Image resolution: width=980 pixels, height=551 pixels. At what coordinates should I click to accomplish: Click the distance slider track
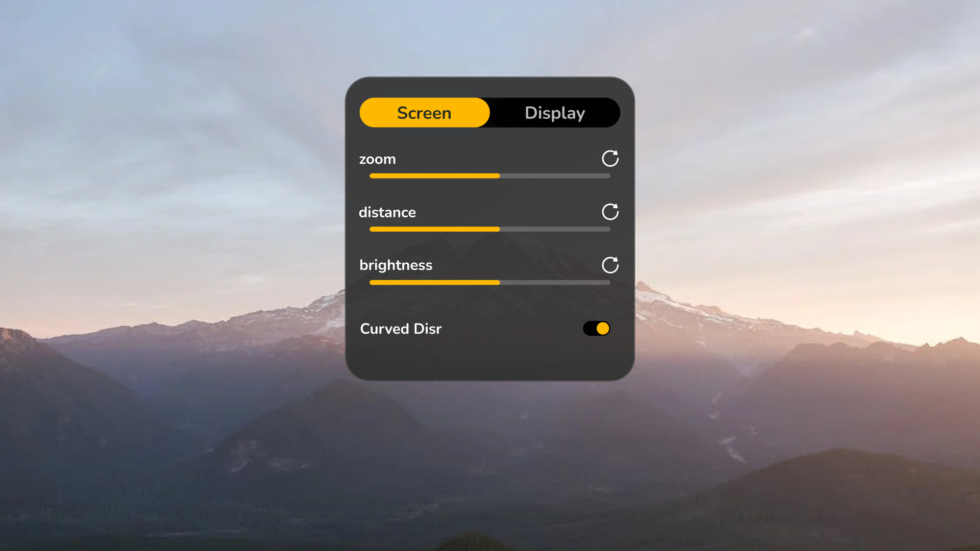(x=489, y=229)
